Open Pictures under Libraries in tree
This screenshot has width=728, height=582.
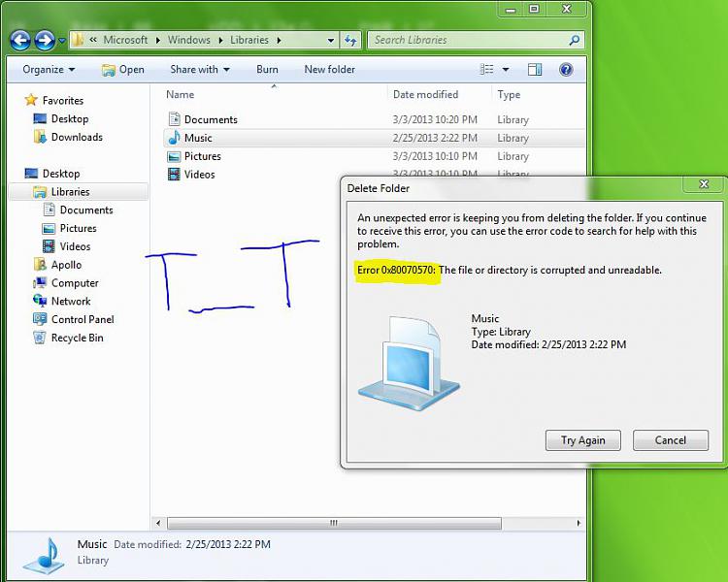[x=79, y=228]
